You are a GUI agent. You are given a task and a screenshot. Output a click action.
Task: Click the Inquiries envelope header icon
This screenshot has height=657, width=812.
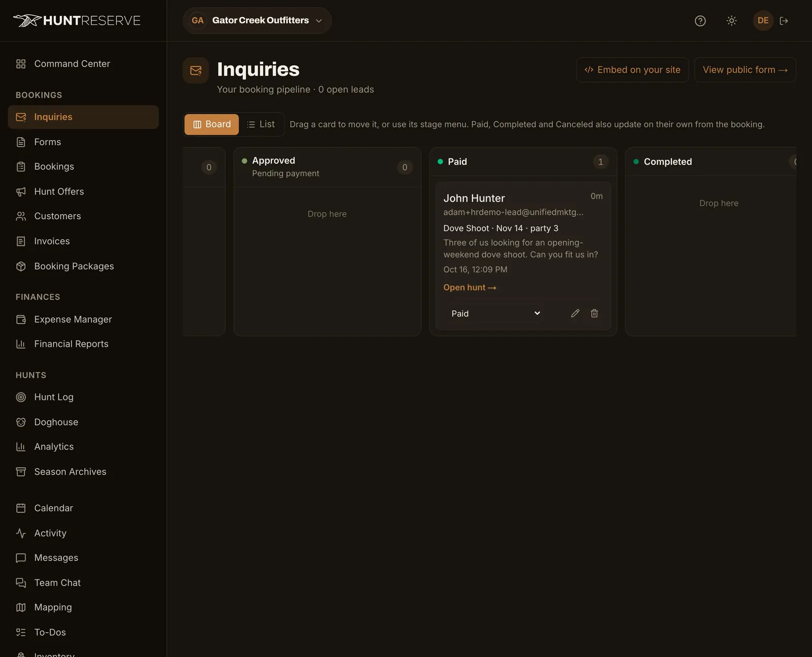[196, 70]
